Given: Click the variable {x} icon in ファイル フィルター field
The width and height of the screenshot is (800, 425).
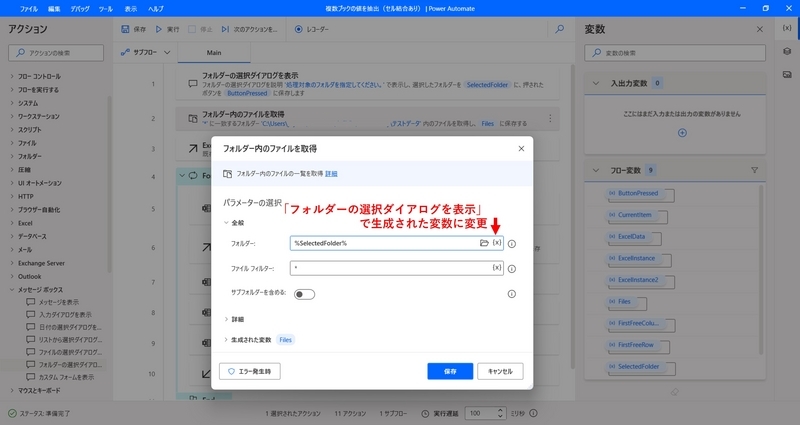Looking at the screenshot, I should [497, 268].
